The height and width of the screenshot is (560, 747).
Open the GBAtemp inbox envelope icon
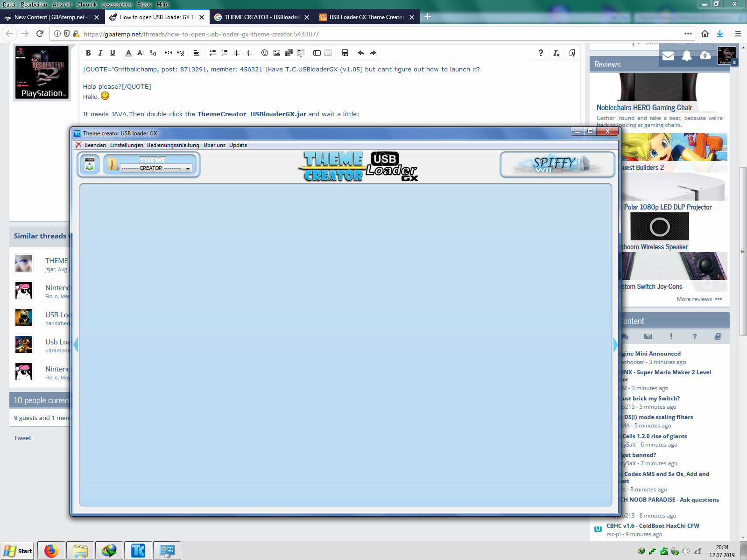(668, 56)
